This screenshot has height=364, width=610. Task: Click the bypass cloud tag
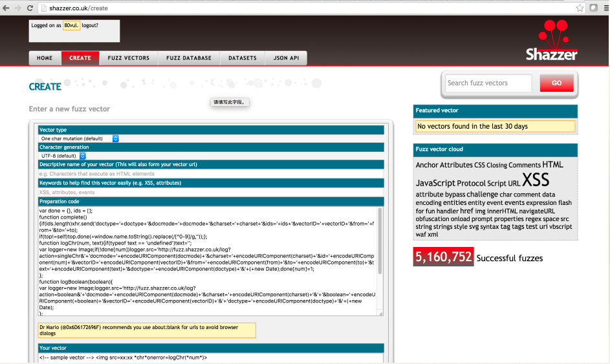point(455,195)
